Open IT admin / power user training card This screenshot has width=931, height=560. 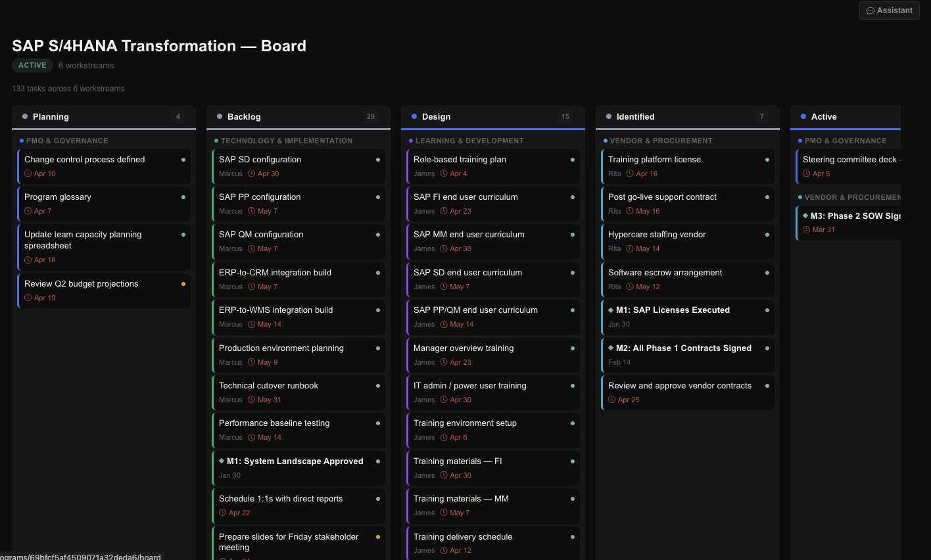pos(493,392)
